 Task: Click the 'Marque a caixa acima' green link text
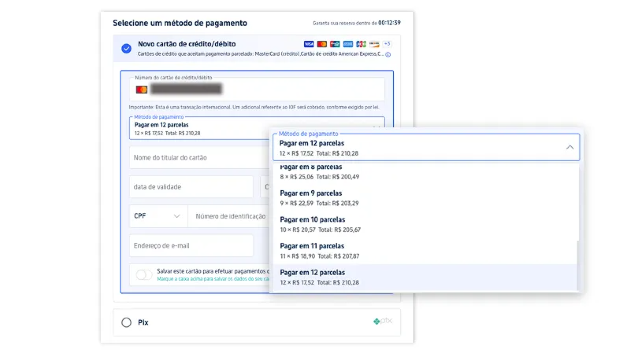pyautogui.click(x=213, y=279)
